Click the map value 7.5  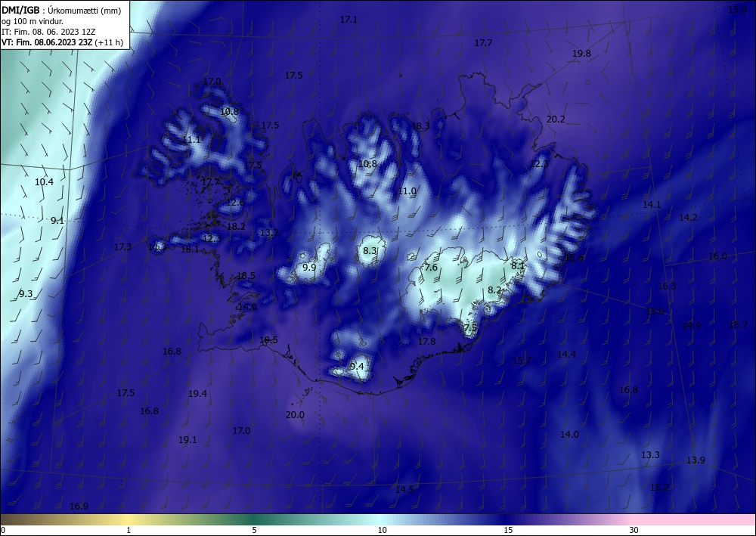(x=470, y=328)
